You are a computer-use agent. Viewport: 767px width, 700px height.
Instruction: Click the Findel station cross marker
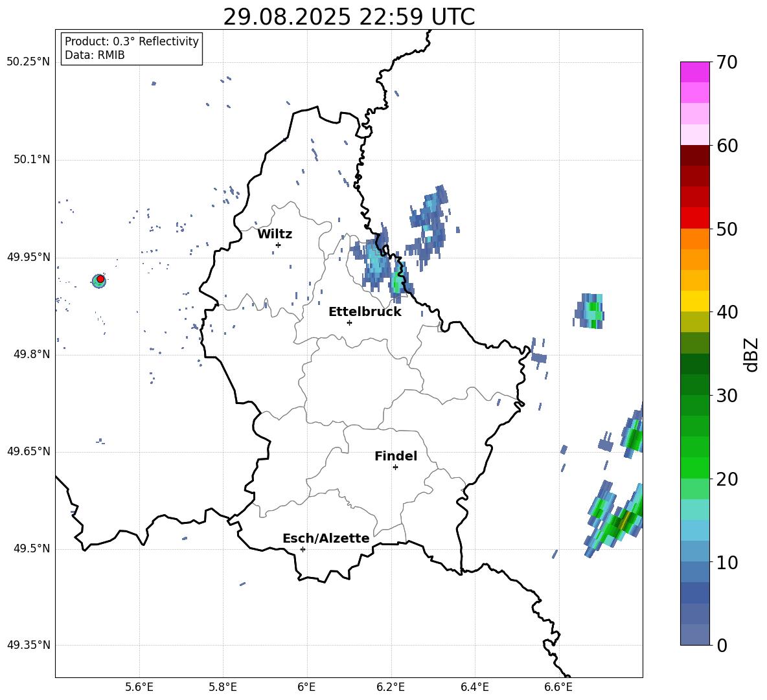395,468
